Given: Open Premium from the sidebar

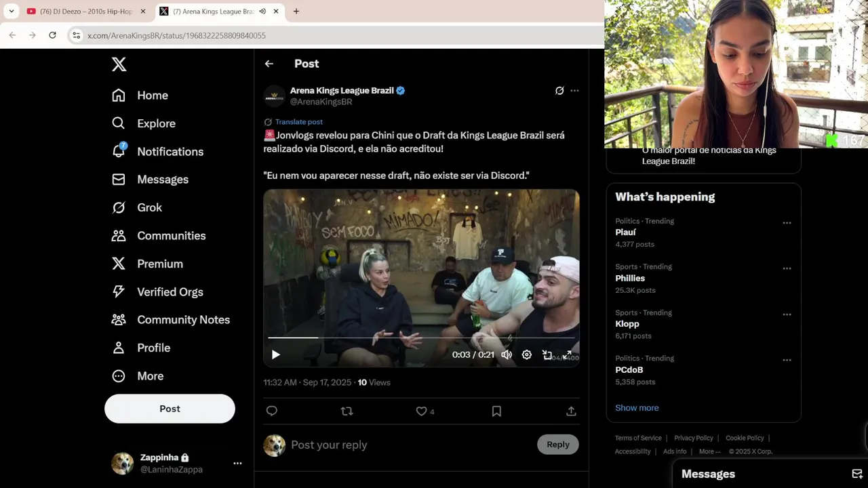Looking at the screenshot, I should (147, 264).
